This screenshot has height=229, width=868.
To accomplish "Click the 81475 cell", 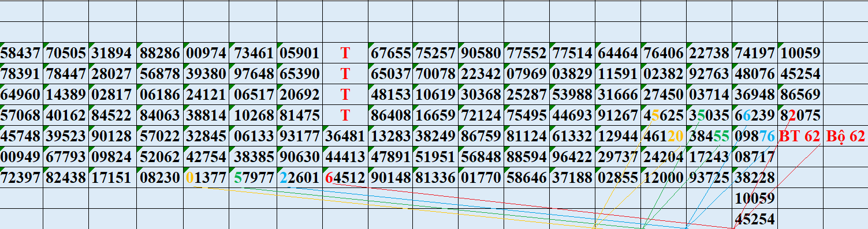I will coord(299,115).
